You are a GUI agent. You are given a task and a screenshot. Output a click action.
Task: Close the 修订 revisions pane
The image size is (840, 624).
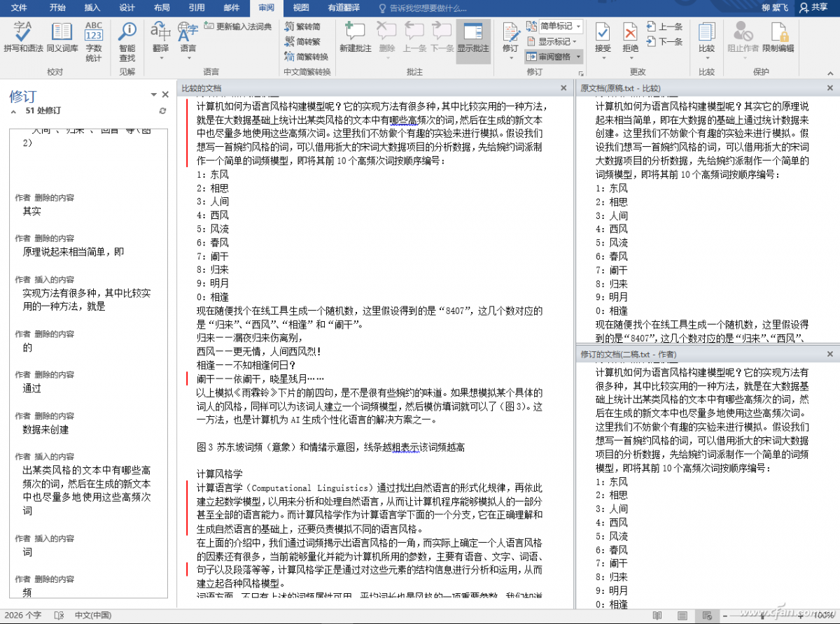pos(165,94)
